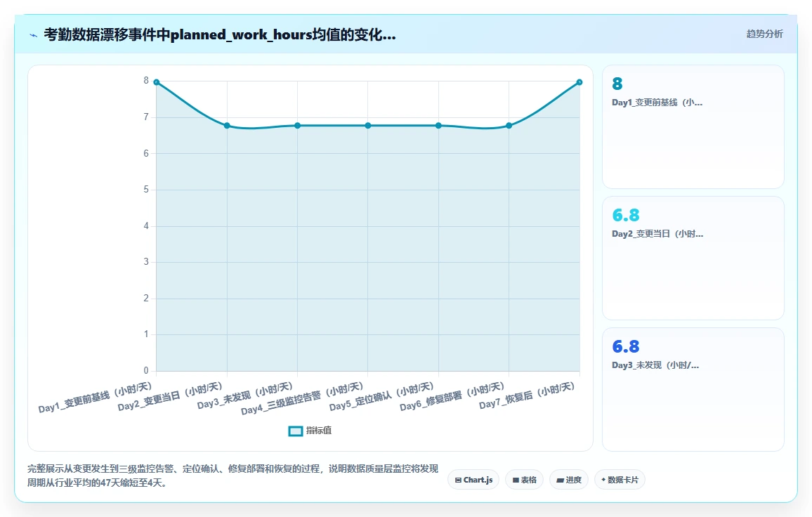Click the Day5 data point on the chart
The height and width of the screenshot is (517, 812).
438,125
